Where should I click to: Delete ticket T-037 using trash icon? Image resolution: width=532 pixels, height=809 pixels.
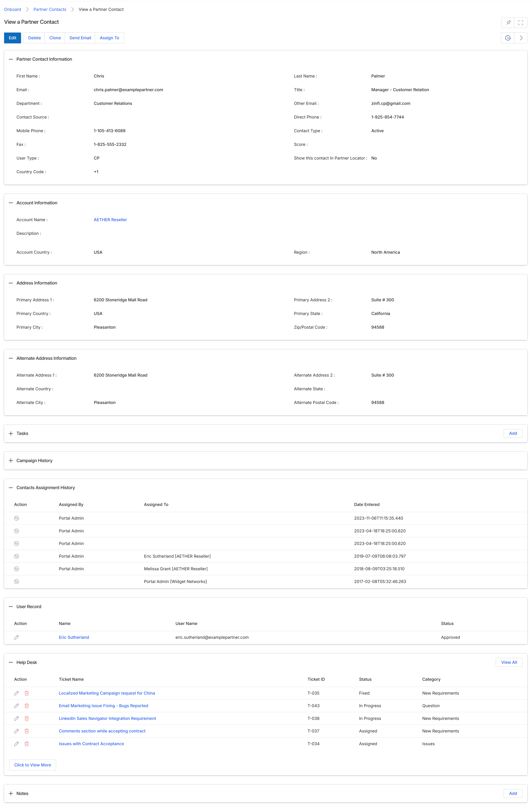[x=27, y=731]
